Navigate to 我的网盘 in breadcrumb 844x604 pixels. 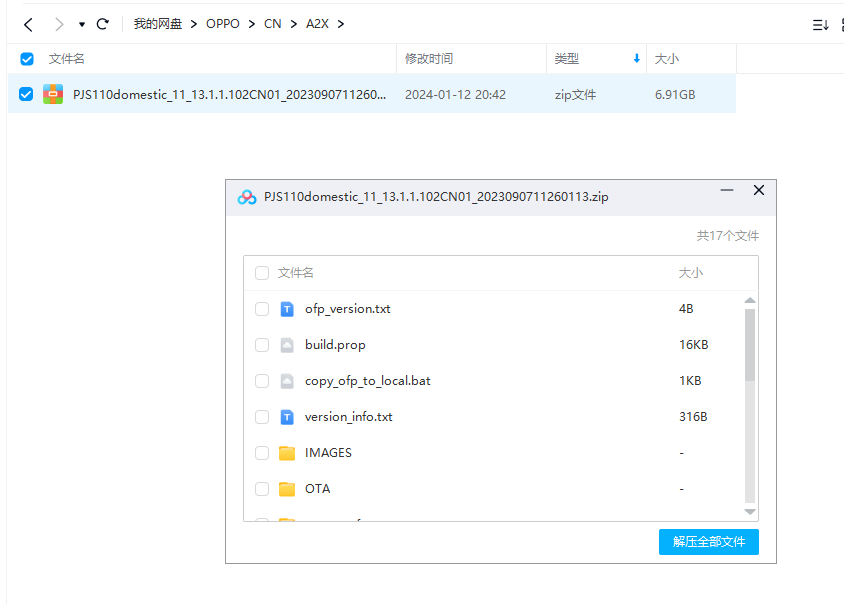pos(158,24)
